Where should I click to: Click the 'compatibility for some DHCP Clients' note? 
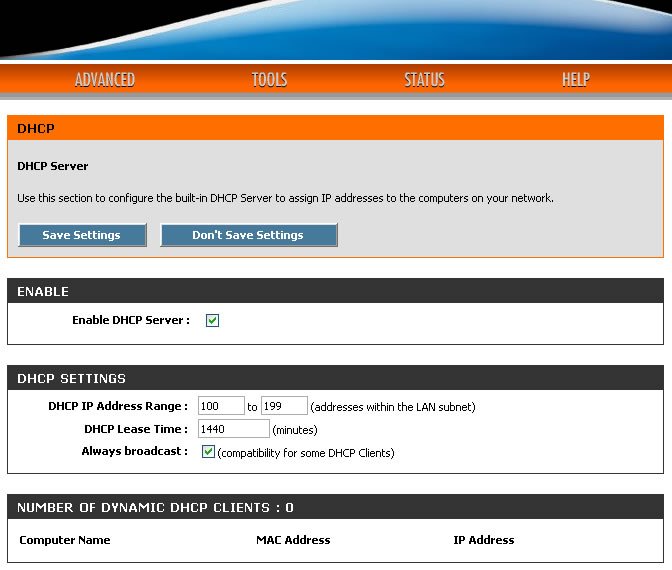306,453
